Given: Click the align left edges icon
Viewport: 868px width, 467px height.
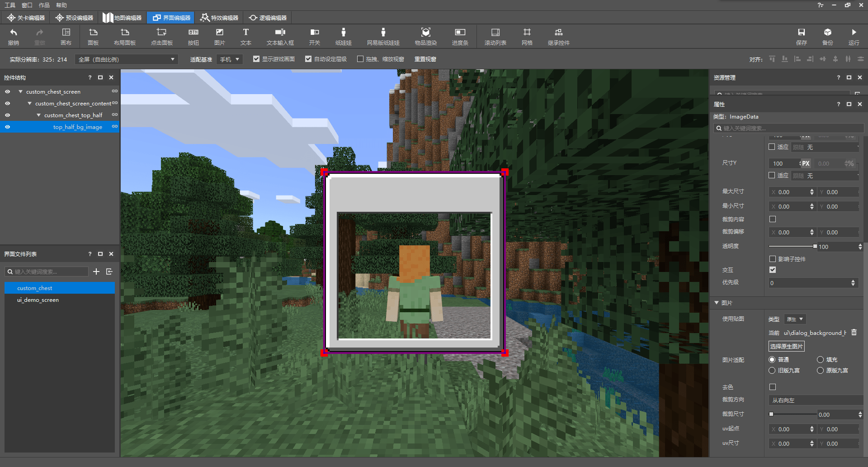Looking at the screenshot, I should pyautogui.click(x=797, y=59).
